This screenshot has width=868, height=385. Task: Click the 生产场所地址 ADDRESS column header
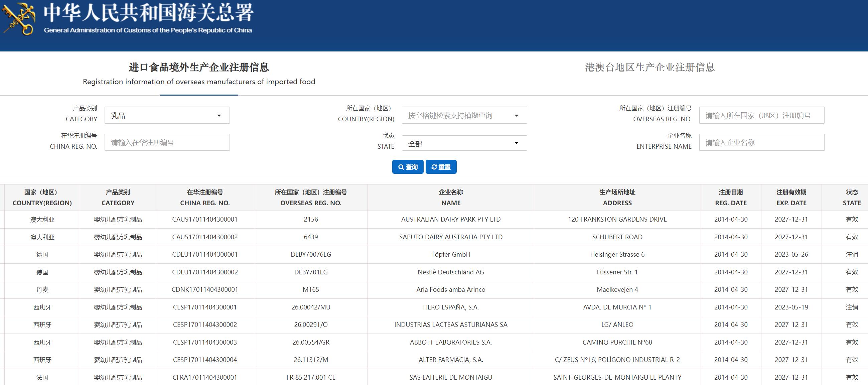[x=617, y=198]
